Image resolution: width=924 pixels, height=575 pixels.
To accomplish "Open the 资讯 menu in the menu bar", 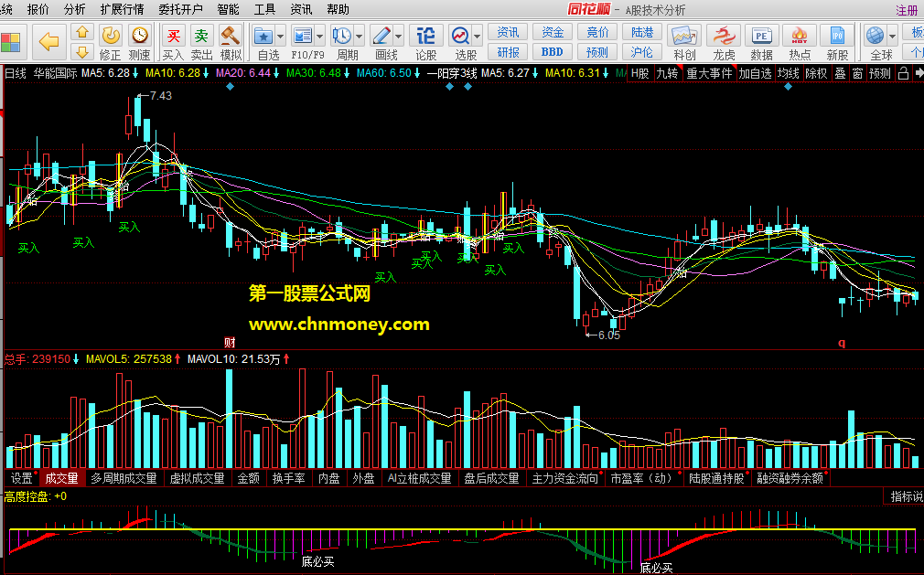I will click(301, 9).
